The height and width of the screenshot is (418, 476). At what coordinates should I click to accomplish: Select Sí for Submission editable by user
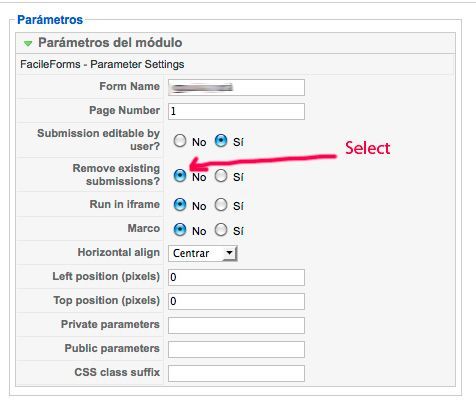tap(221, 141)
